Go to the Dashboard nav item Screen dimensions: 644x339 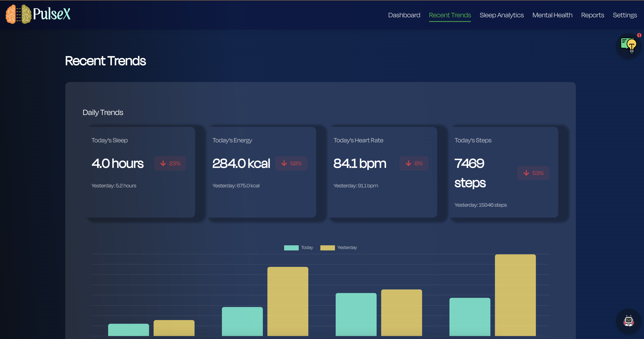click(404, 15)
